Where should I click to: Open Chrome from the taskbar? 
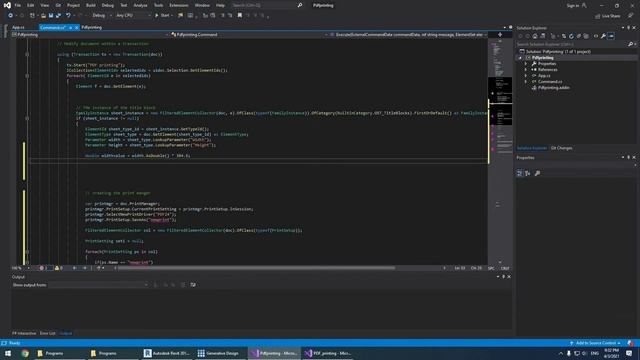pos(25,353)
